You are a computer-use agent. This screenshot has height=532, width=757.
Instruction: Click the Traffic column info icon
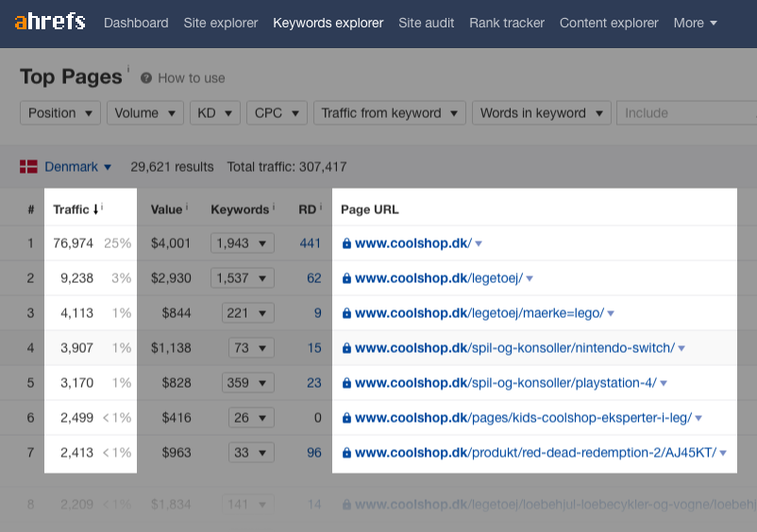pos(102,207)
